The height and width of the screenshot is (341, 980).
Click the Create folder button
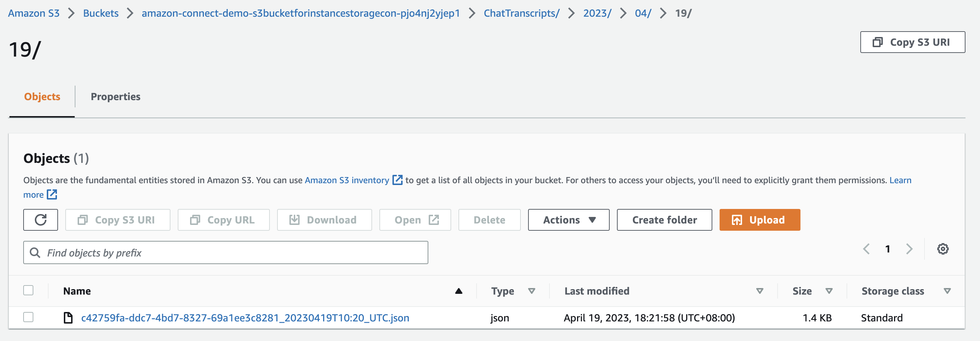(664, 219)
